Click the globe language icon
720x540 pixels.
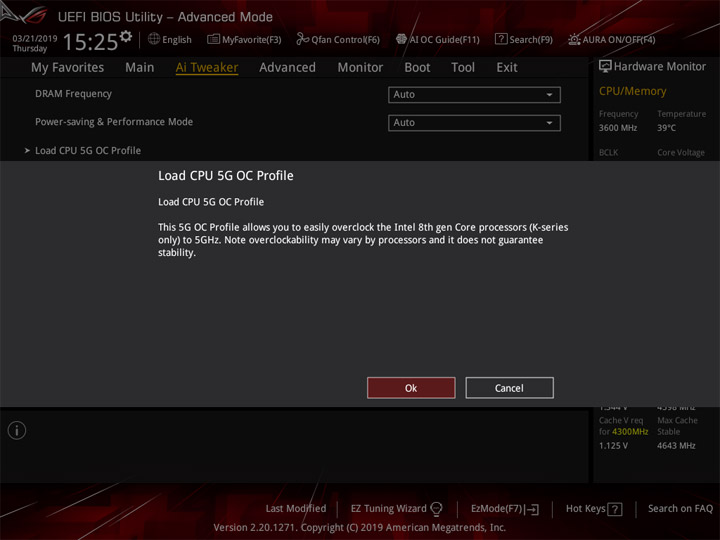click(154, 39)
